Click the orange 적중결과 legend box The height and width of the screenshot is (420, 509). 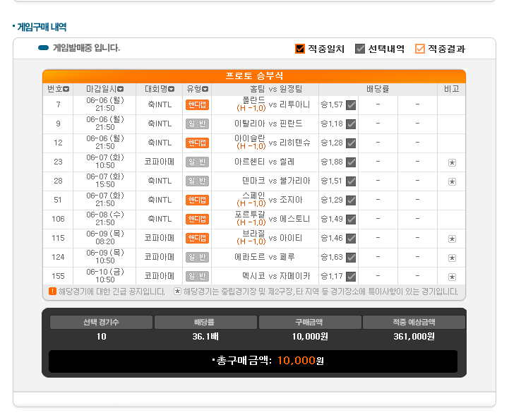(x=420, y=49)
